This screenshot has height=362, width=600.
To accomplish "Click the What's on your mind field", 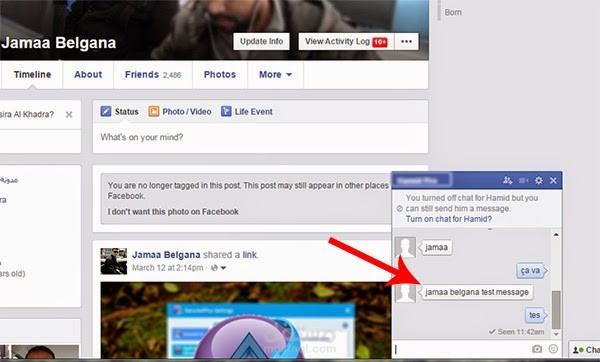I will pos(260,138).
